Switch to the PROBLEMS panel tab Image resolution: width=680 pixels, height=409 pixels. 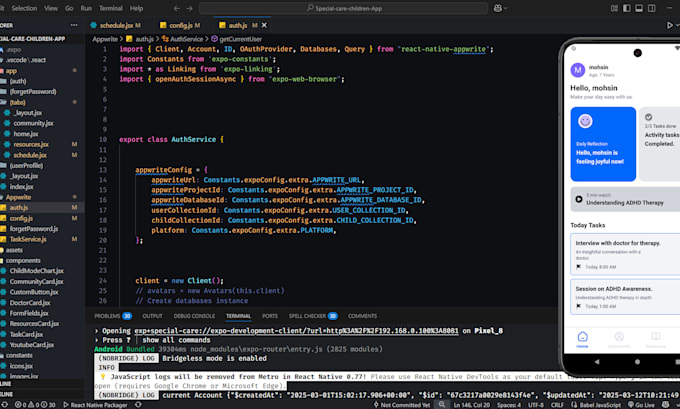tap(107, 315)
